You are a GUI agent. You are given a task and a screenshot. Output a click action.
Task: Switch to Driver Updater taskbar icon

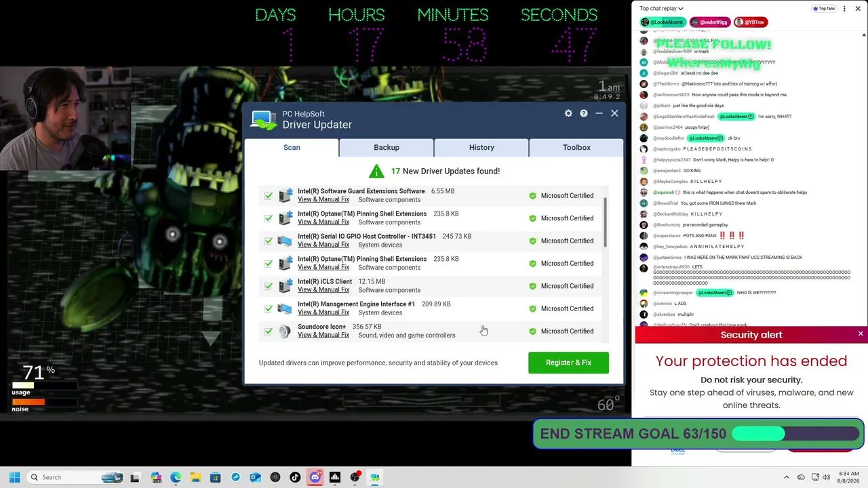pyautogui.click(x=374, y=477)
